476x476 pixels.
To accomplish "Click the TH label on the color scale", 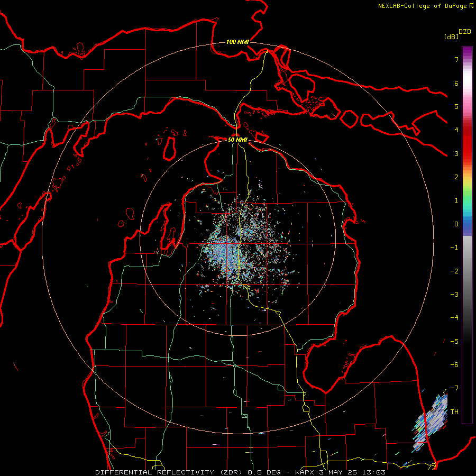I will coord(454,412).
